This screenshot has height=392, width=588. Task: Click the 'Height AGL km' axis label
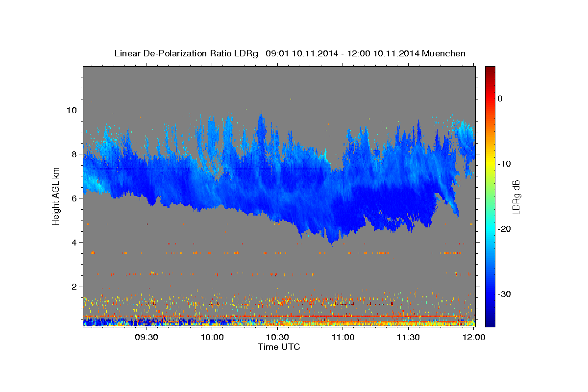point(56,196)
